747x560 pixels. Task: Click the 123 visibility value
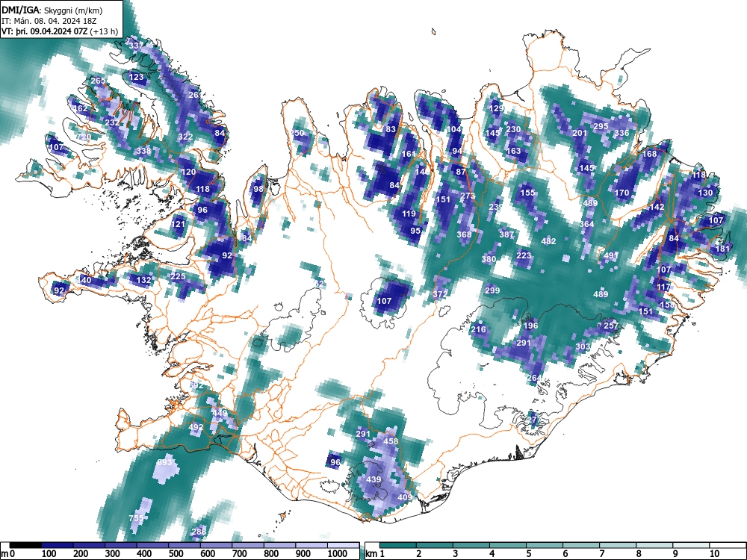pos(136,77)
